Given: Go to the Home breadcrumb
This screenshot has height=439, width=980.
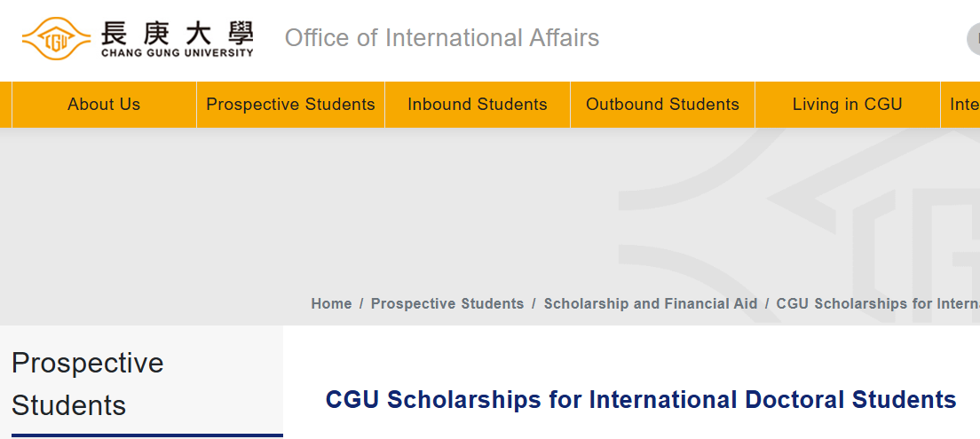Looking at the screenshot, I should tap(331, 303).
